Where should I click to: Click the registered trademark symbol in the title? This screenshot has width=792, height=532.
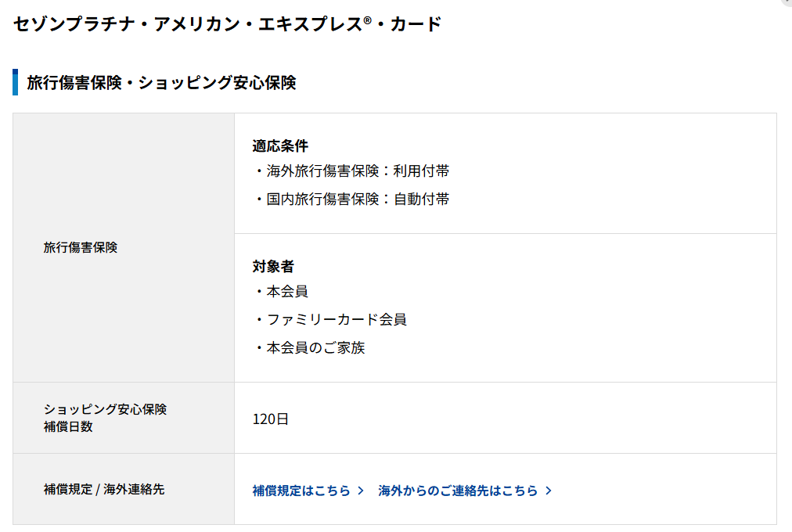(367, 19)
